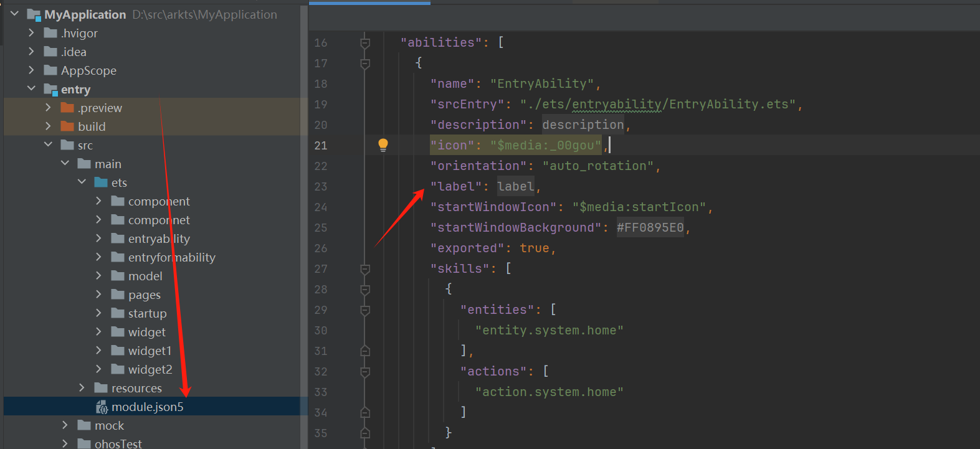Fold skills array at line 27 gutter

[365, 269]
